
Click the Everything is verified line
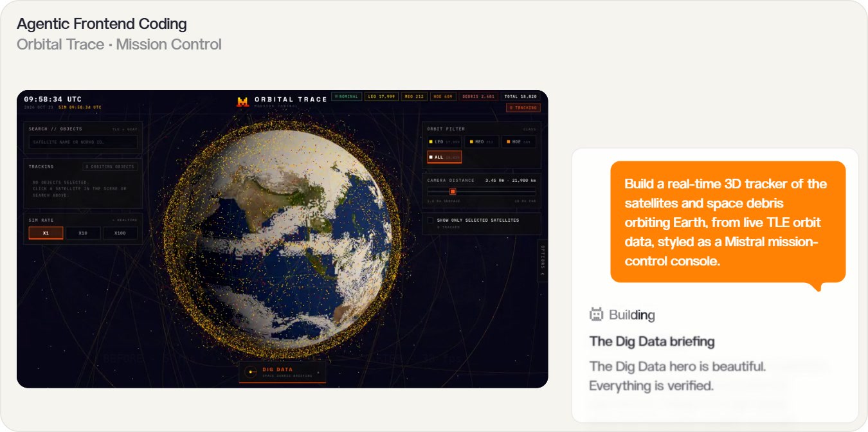click(x=651, y=386)
